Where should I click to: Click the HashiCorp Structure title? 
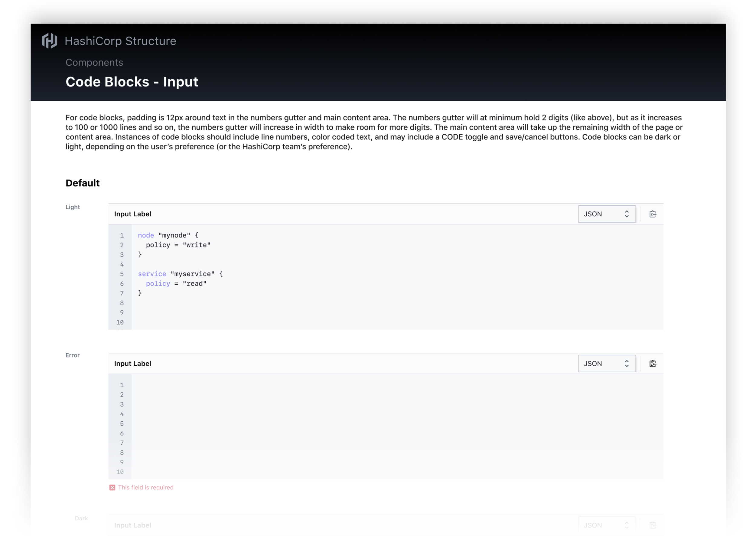[x=120, y=41]
